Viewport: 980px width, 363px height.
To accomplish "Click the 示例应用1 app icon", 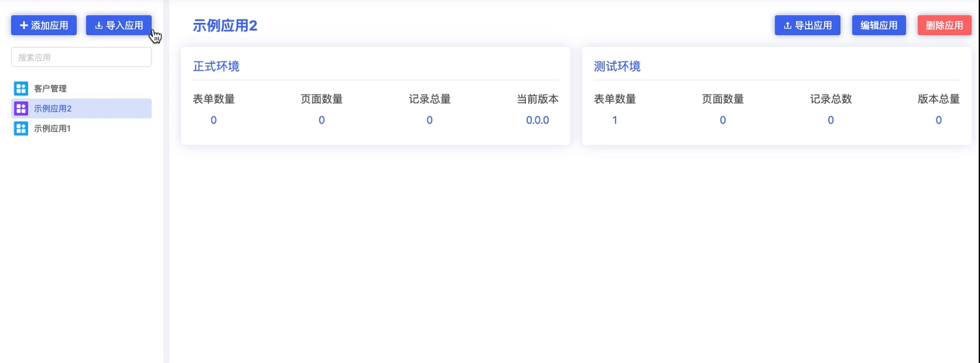I will click(x=21, y=129).
